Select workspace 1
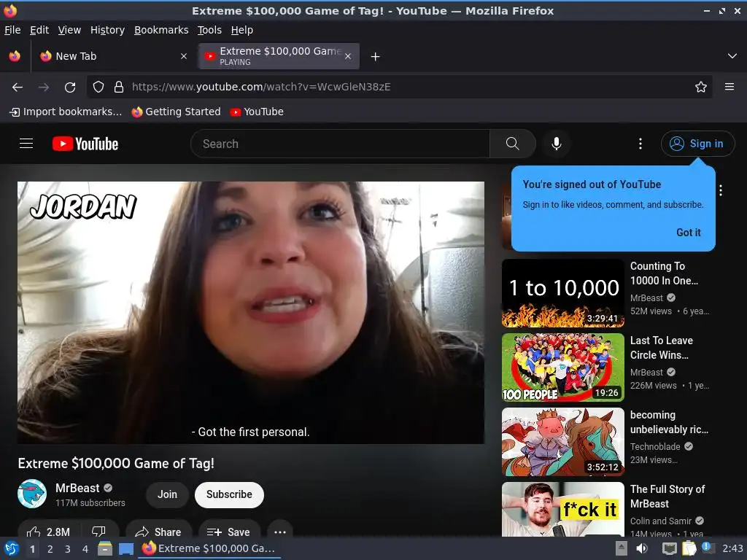This screenshot has width=747, height=560. coord(32,549)
